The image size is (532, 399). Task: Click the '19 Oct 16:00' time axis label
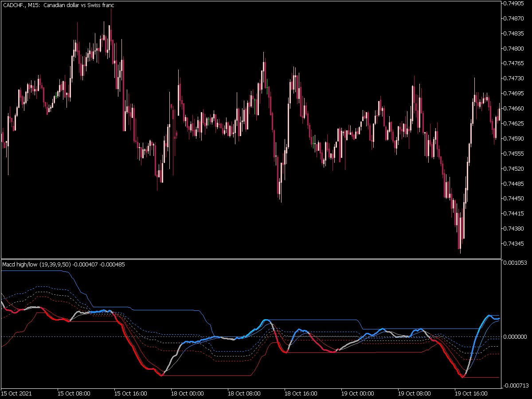coord(471,394)
